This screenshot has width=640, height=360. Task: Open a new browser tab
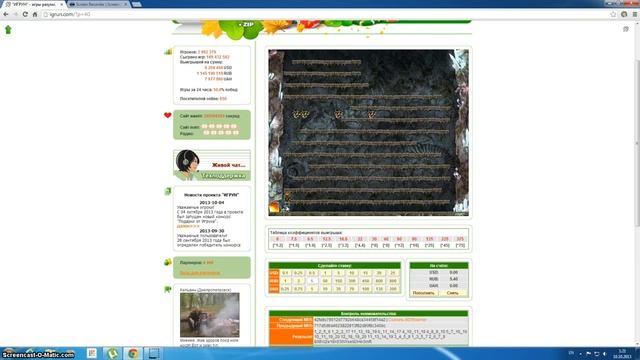coord(137,4)
